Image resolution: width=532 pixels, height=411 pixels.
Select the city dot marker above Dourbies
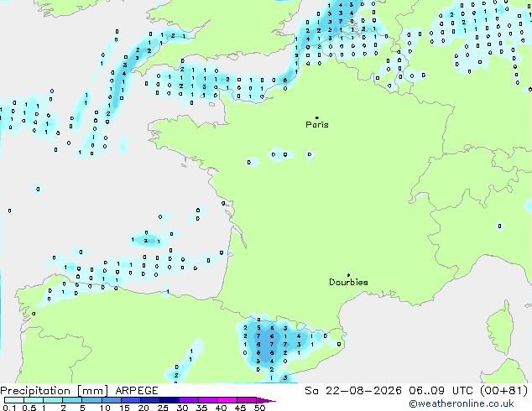point(348,275)
